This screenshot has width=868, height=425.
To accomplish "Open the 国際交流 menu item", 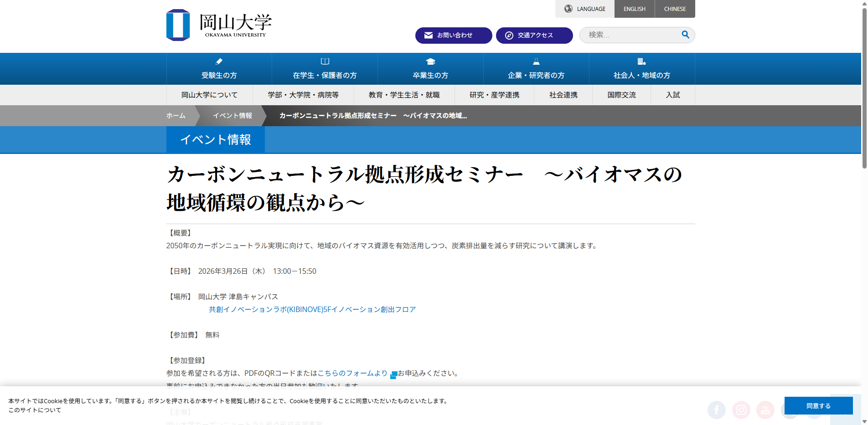I will coord(622,95).
